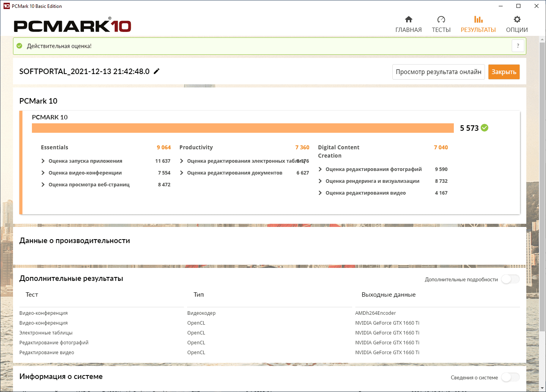Click the Digital Content Creation group title
The width and height of the screenshot is (546, 392).
click(x=339, y=152)
